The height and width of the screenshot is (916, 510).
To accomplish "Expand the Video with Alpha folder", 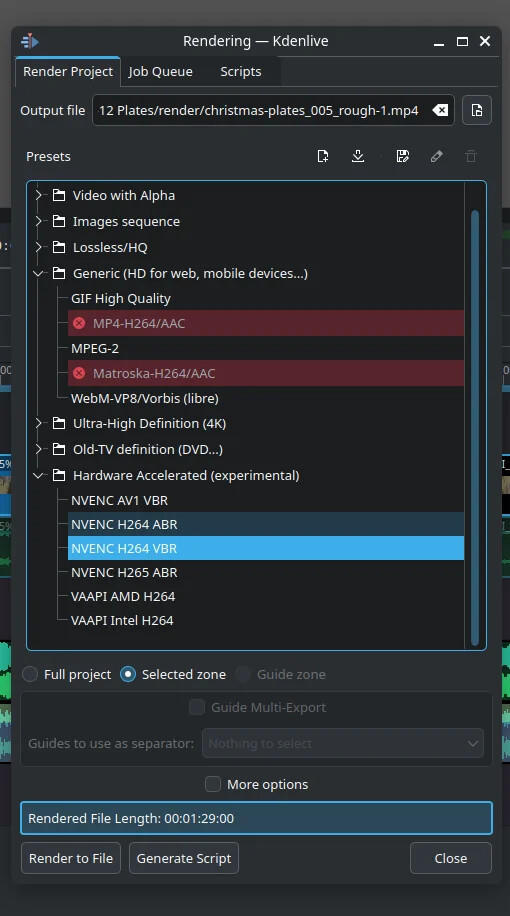I will point(39,195).
